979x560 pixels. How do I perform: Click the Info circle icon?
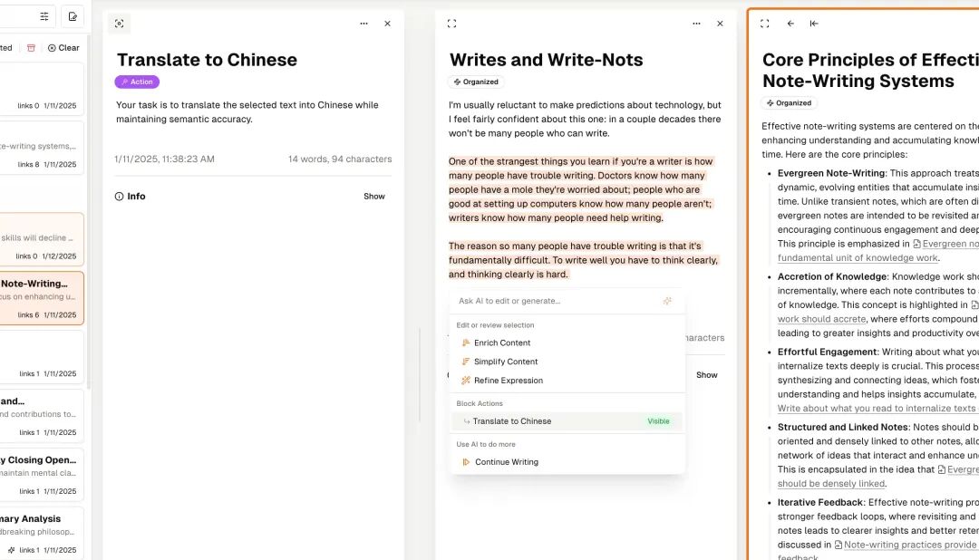(x=120, y=196)
